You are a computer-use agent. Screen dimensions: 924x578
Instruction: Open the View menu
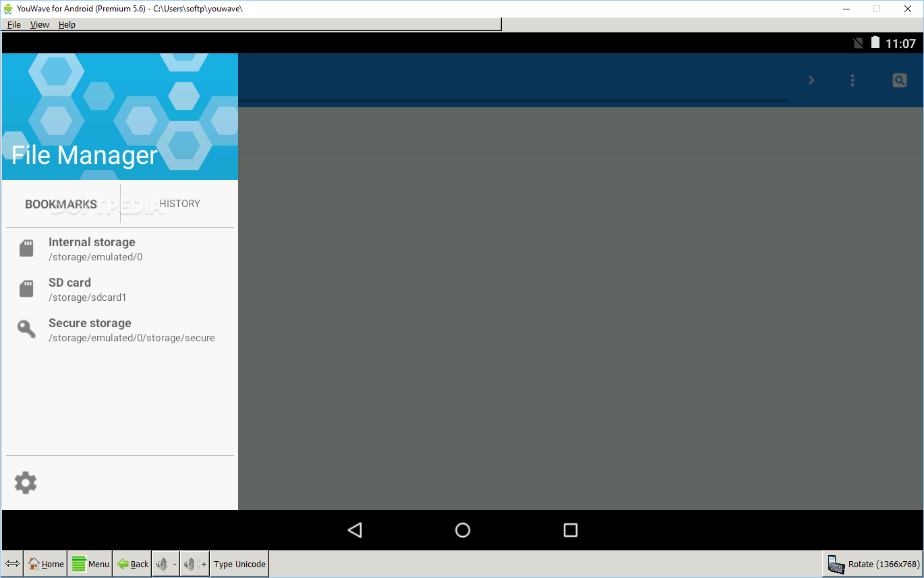(x=40, y=24)
